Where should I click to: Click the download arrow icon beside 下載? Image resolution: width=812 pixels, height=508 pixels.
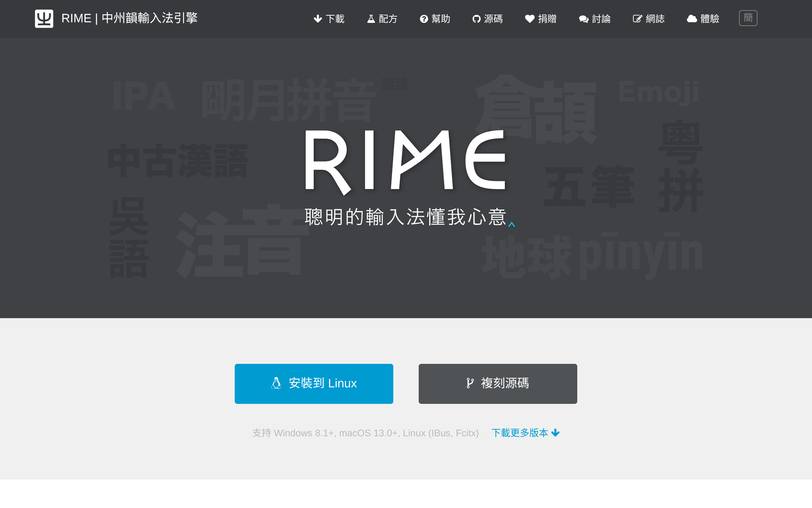tap(318, 19)
